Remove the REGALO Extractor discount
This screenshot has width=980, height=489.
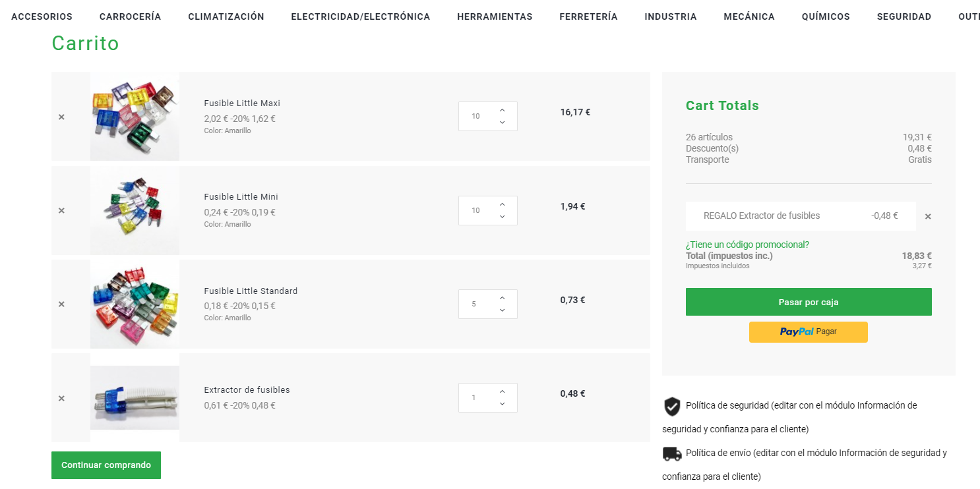tap(928, 216)
